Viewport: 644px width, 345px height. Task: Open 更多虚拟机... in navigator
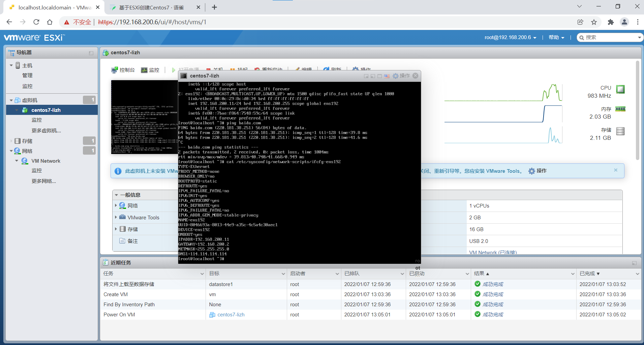click(x=46, y=131)
